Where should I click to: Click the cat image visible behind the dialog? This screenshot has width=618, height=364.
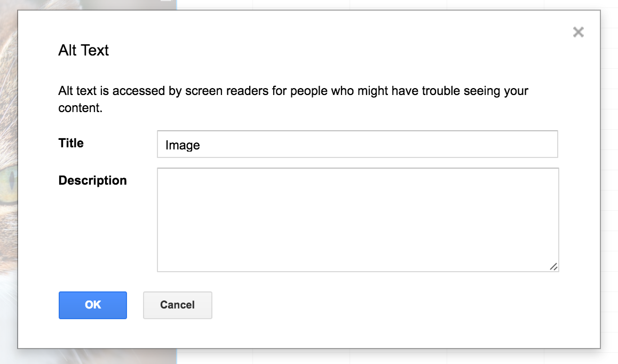(x=9, y=181)
